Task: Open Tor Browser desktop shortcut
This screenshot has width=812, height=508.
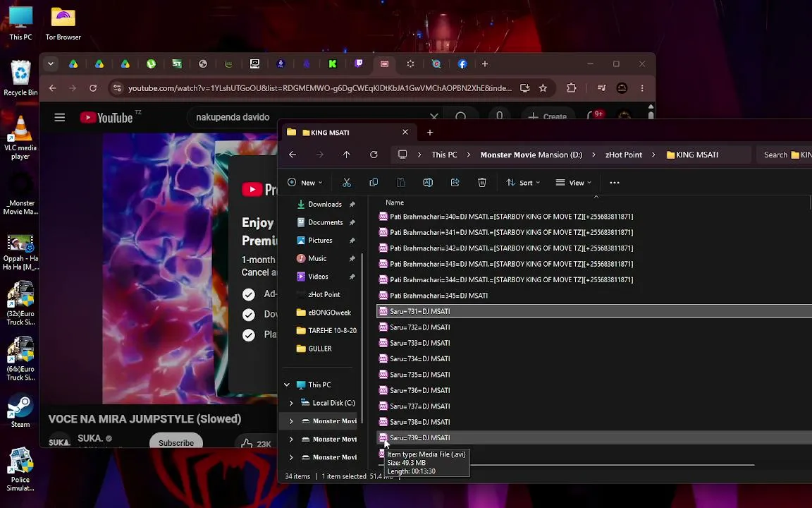Action: 63,23
